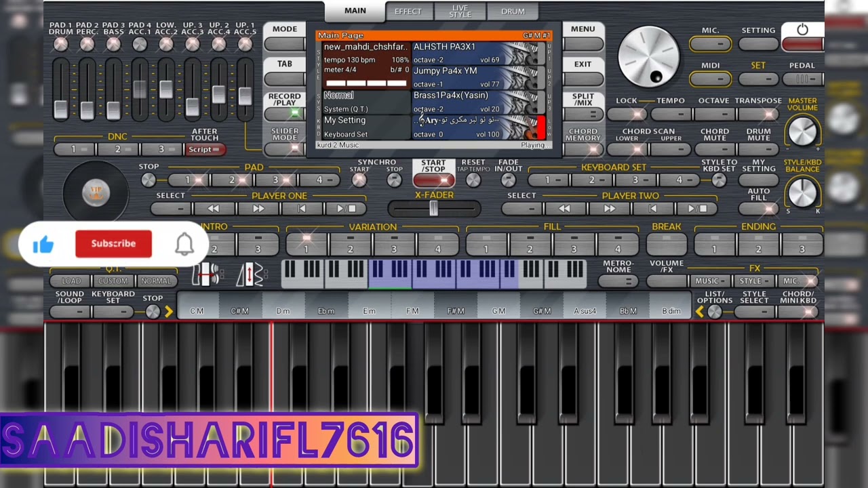868x488 pixels.
Task: Switch to the EFFECT tab
Action: point(408,12)
